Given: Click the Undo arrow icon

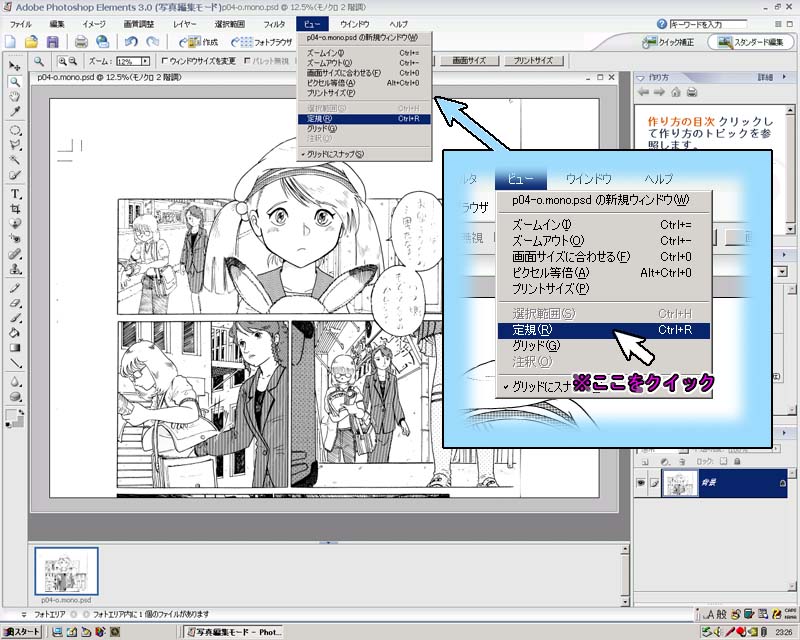Looking at the screenshot, I should [131, 42].
